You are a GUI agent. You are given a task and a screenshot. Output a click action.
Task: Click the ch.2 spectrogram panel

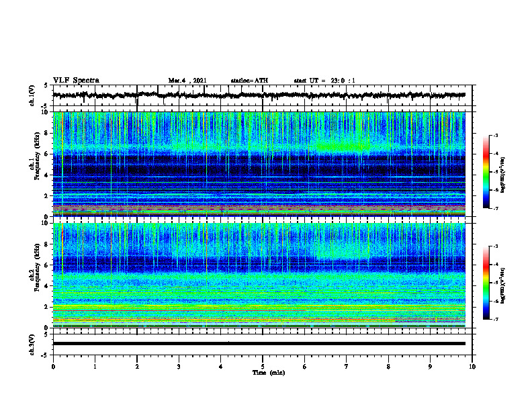pos(259,275)
